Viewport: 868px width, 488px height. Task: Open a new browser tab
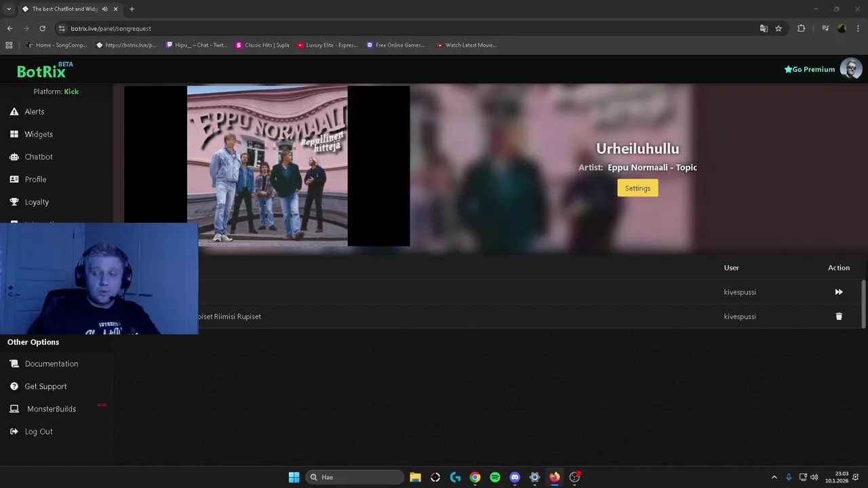(x=132, y=9)
